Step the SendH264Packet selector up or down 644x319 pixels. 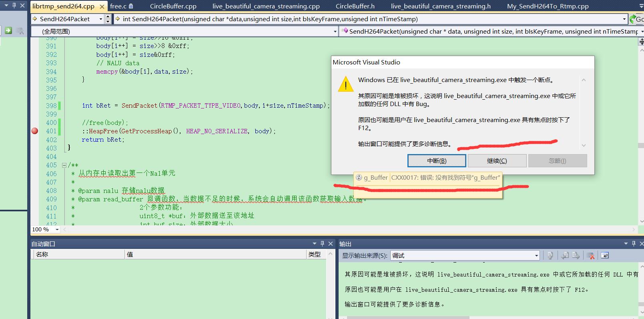click(x=108, y=19)
